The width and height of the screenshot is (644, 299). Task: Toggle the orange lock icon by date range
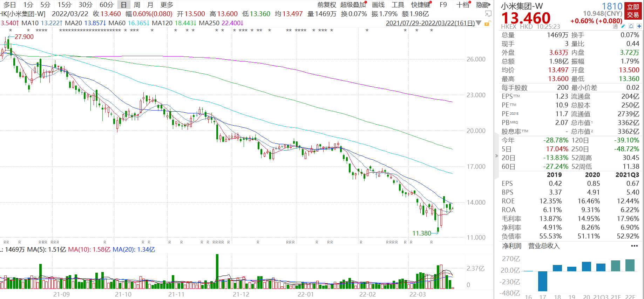[x=487, y=24]
